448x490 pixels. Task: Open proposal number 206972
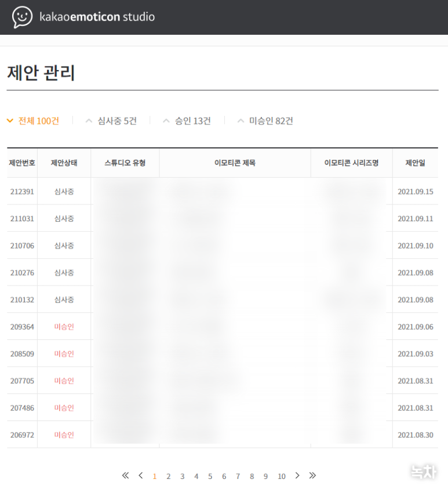[22, 435]
